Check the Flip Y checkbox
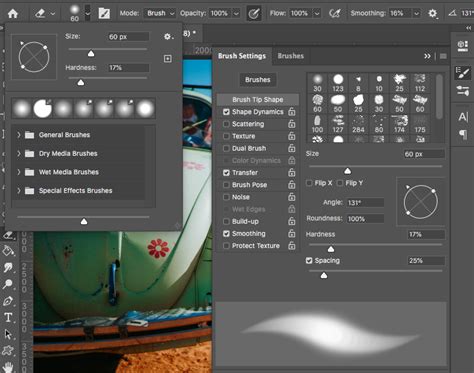The image size is (474, 373). point(340,183)
